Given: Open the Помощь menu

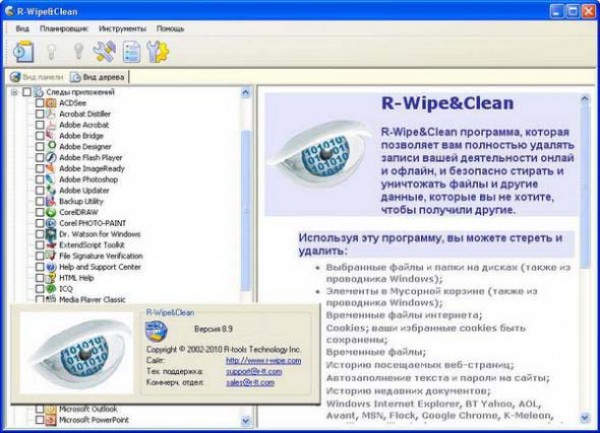Looking at the screenshot, I should [x=170, y=29].
